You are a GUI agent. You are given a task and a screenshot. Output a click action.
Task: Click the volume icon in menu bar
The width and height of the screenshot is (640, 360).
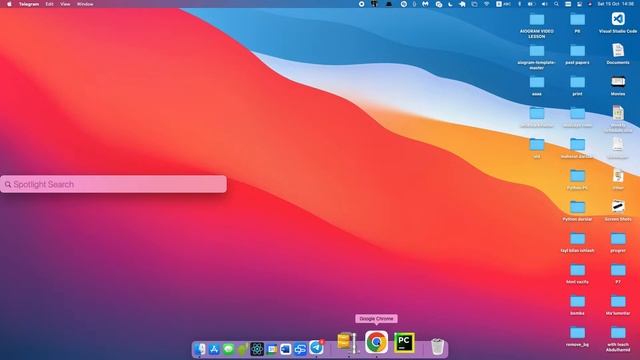pos(544,4)
